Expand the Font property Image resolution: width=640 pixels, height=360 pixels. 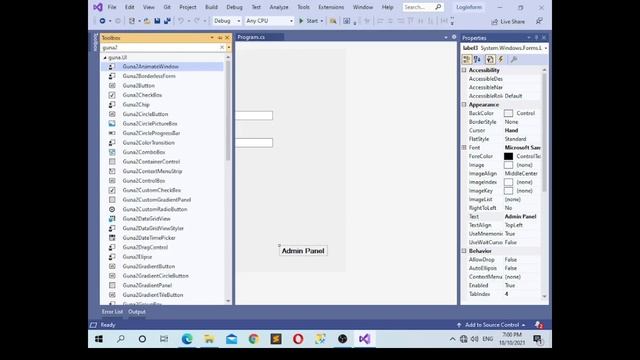(464, 147)
